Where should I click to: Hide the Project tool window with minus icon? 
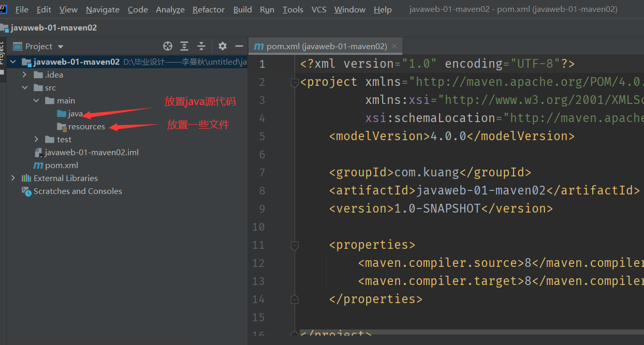(239, 46)
